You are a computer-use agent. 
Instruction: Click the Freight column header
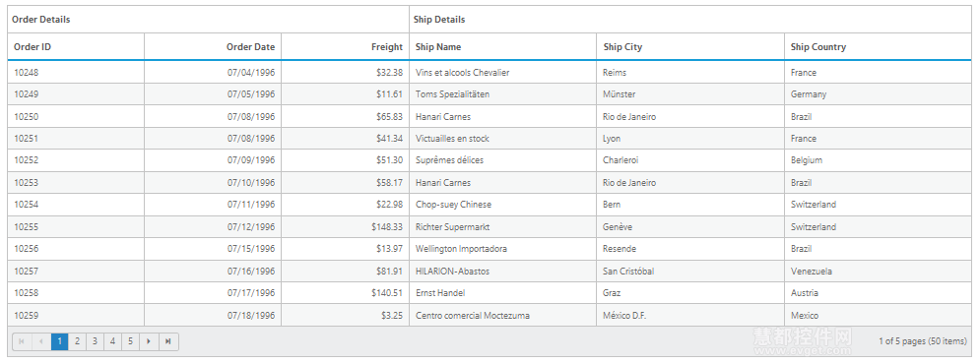coord(346,47)
